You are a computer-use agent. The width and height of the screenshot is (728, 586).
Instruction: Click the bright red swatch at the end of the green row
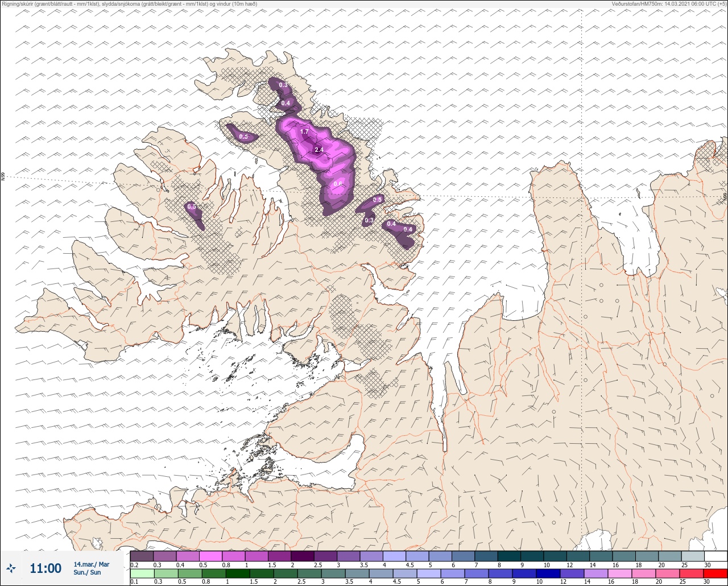coord(715,573)
